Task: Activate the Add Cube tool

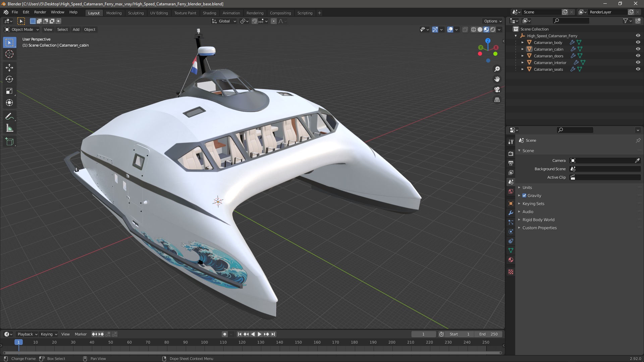Action: [x=9, y=142]
